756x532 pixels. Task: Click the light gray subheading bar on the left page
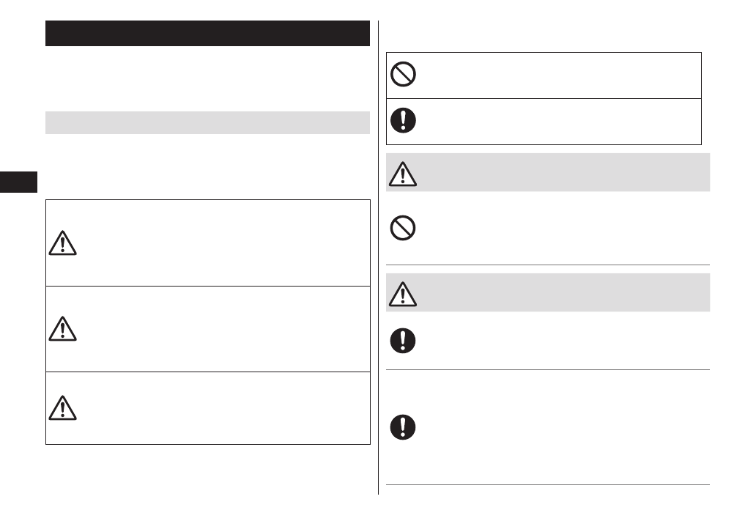207,122
